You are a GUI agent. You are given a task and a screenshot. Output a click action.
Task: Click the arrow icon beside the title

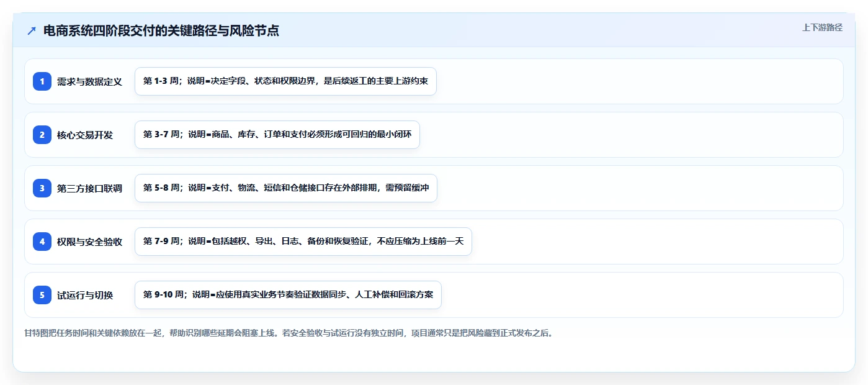pyautogui.click(x=32, y=31)
